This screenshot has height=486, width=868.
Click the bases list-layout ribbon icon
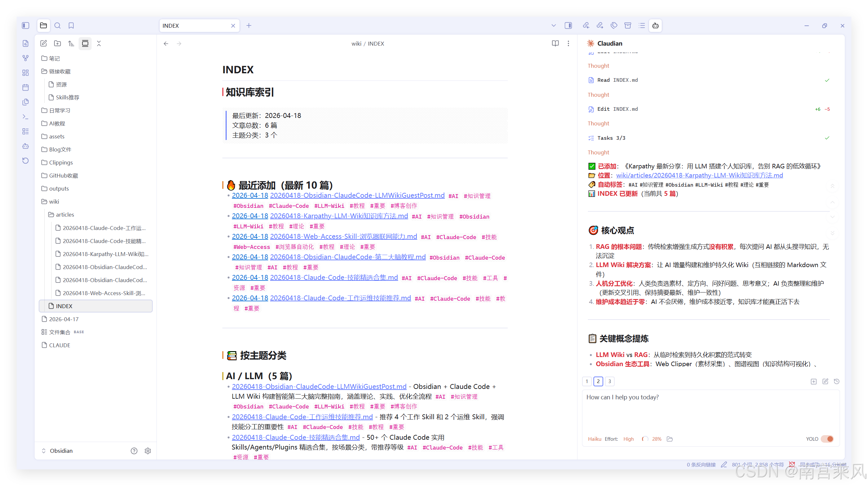tap(26, 131)
